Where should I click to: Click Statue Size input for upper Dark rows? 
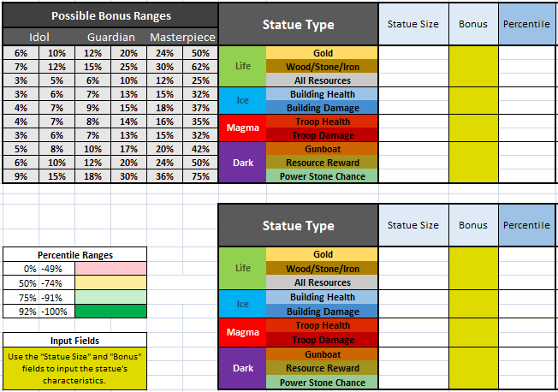tap(413, 163)
